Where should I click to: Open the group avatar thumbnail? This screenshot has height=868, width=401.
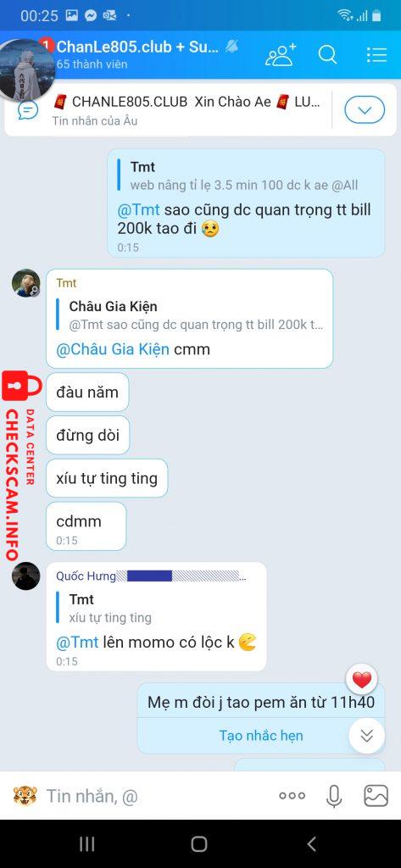click(x=26, y=70)
